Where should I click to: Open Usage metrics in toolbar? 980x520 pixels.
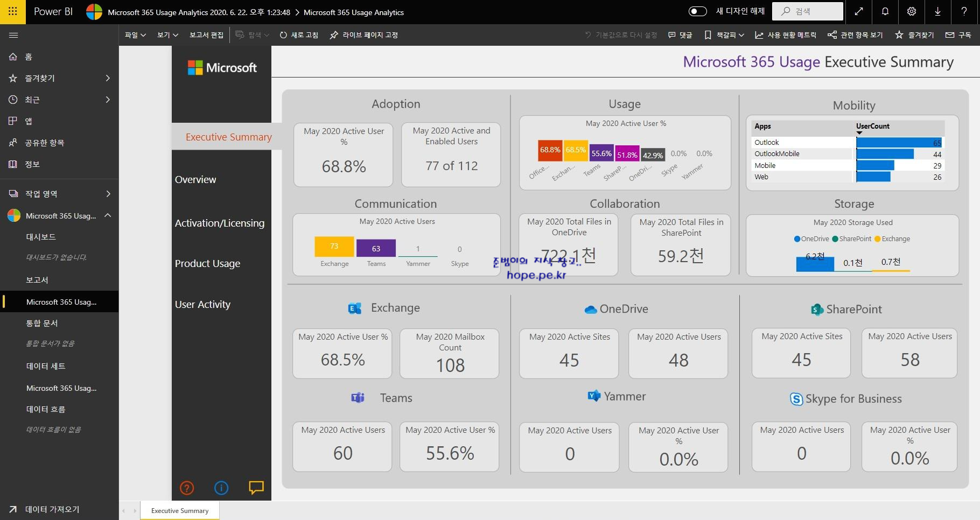point(786,35)
